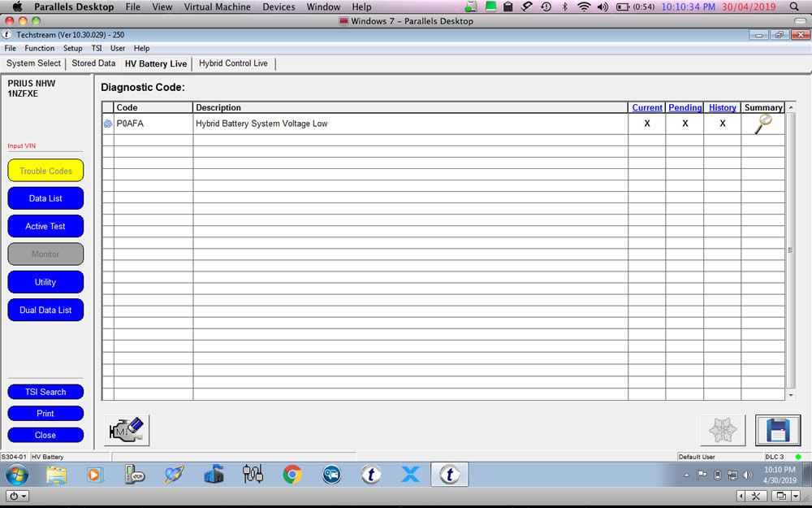The image size is (812, 508).
Task: Click the Clear DTCs engine-eraser icon
Action: coord(127,430)
